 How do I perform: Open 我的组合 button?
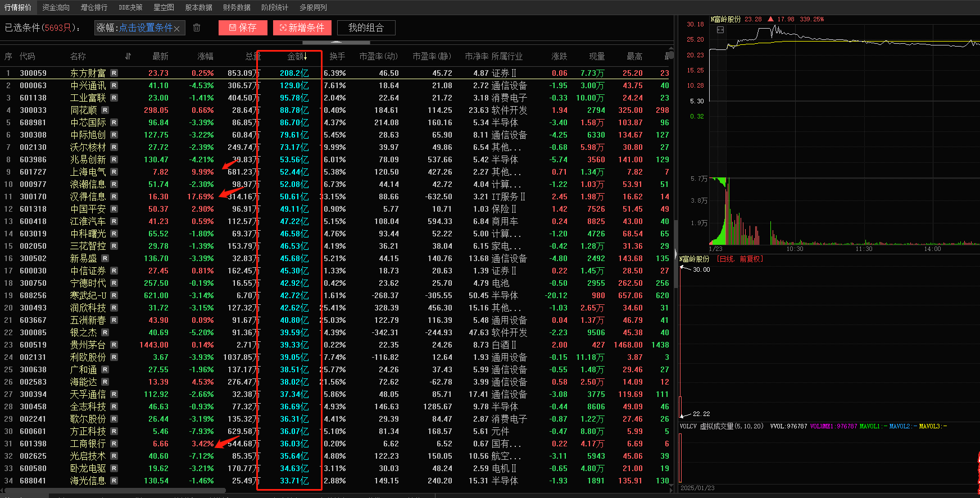tap(366, 28)
